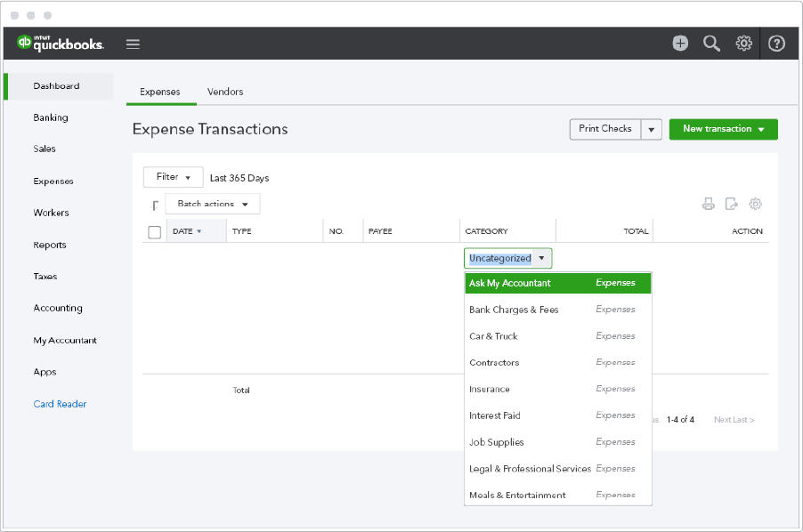Open the plus create menu
The width and height of the screenshot is (803, 532).
click(680, 44)
